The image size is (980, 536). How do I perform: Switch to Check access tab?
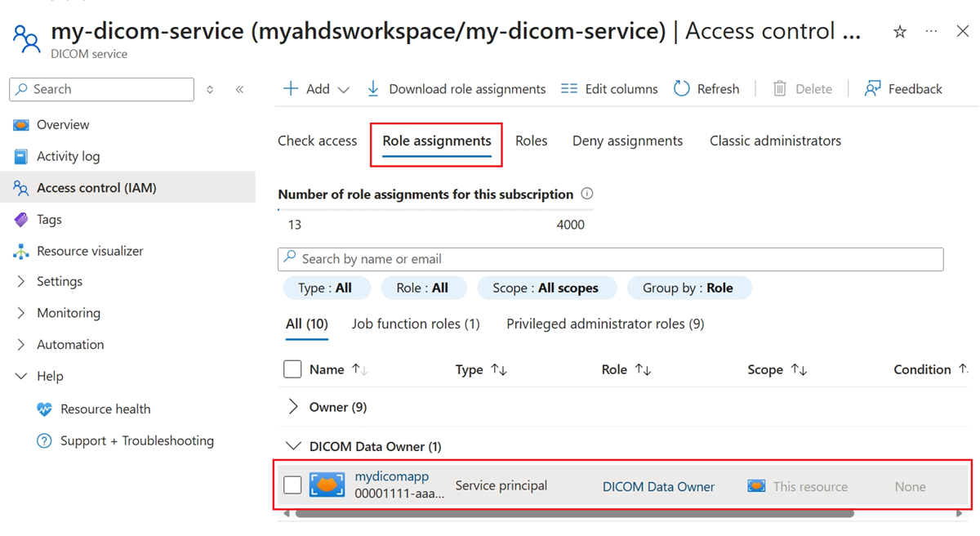point(317,141)
